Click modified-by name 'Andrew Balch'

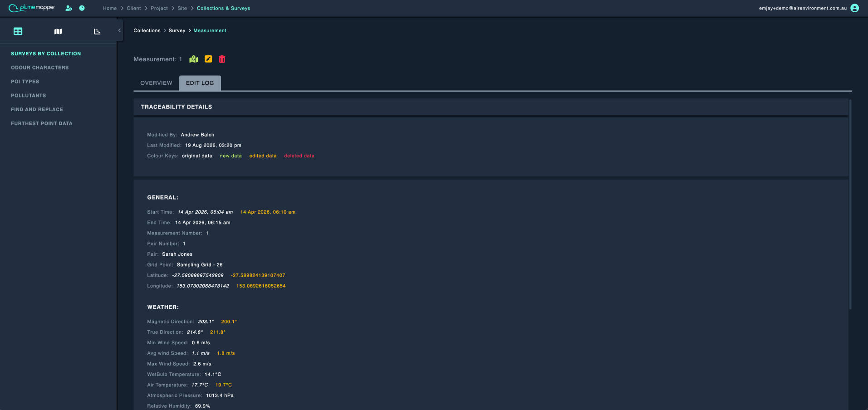197,135
